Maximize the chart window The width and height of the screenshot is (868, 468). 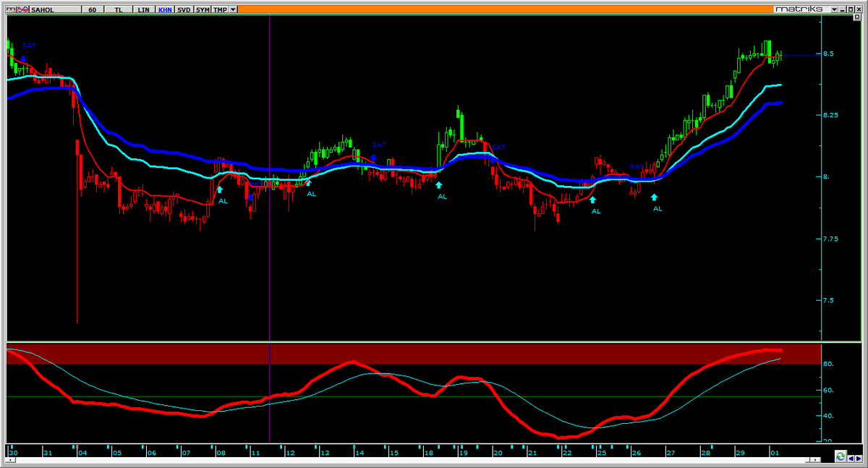point(851,9)
